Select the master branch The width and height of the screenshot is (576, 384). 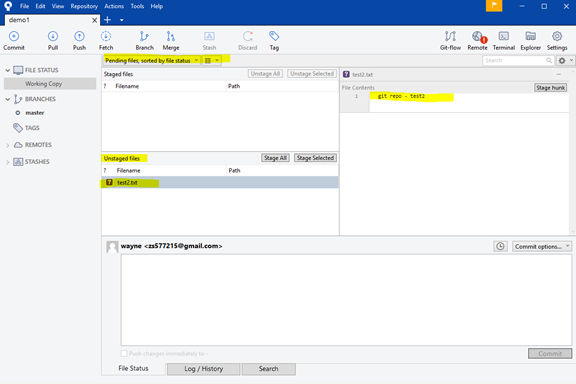(35, 113)
